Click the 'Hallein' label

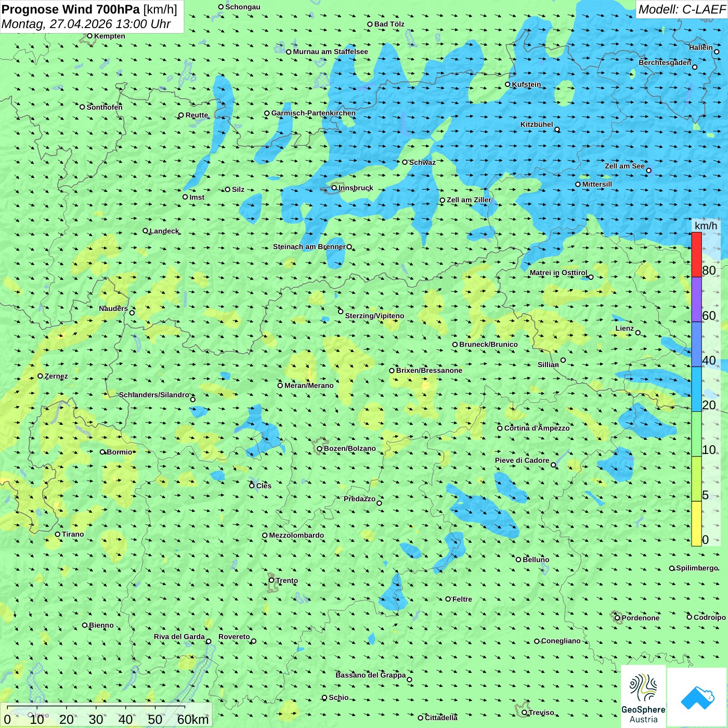(701, 47)
